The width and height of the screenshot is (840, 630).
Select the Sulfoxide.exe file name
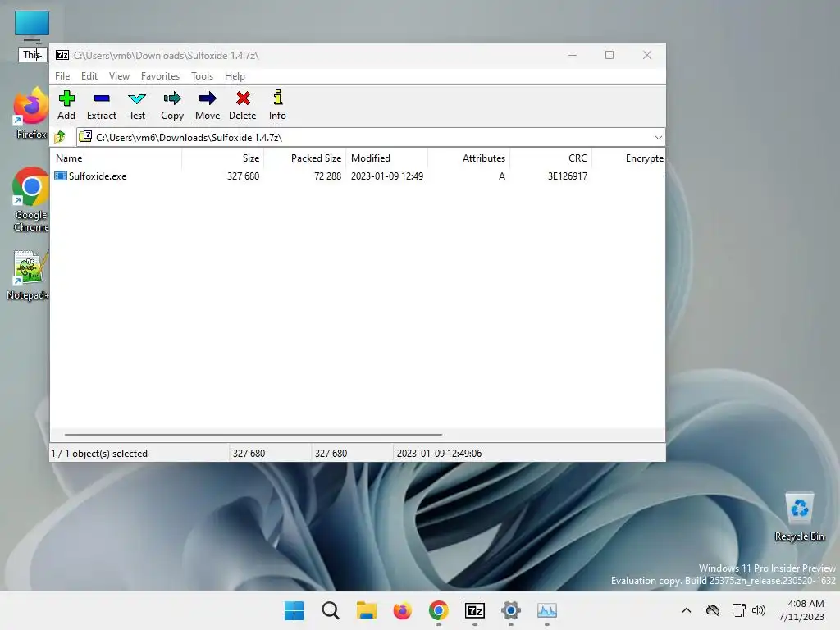[x=98, y=176]
